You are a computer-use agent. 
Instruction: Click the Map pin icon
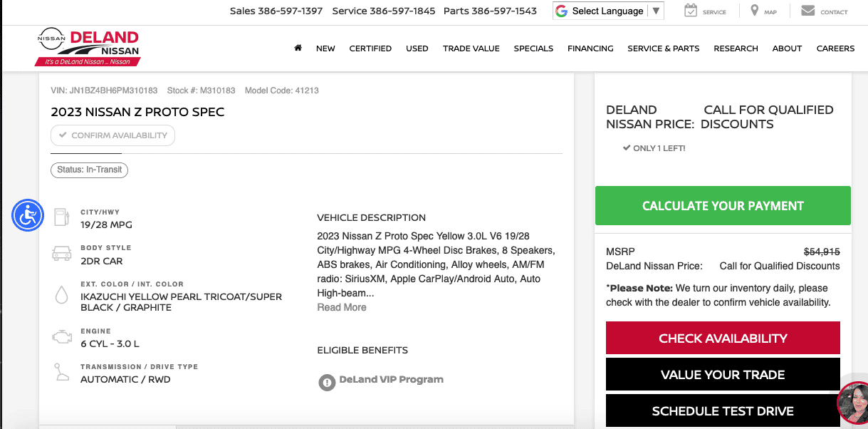(755, 11)
